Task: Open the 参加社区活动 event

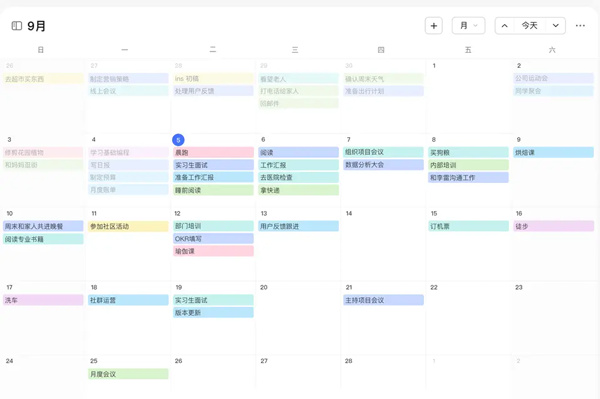Action: (x=128, y=226)
